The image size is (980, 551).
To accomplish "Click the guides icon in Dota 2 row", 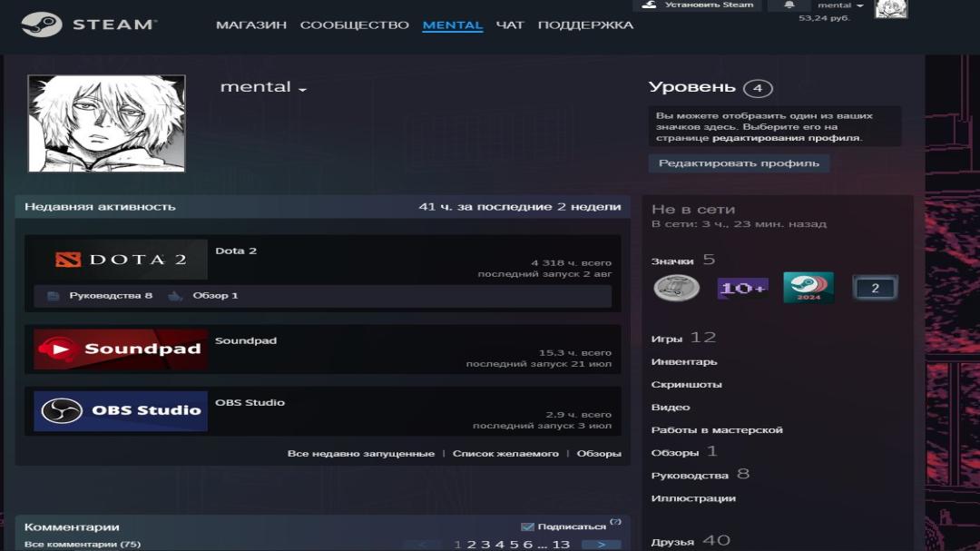I will tap(54, 296).
